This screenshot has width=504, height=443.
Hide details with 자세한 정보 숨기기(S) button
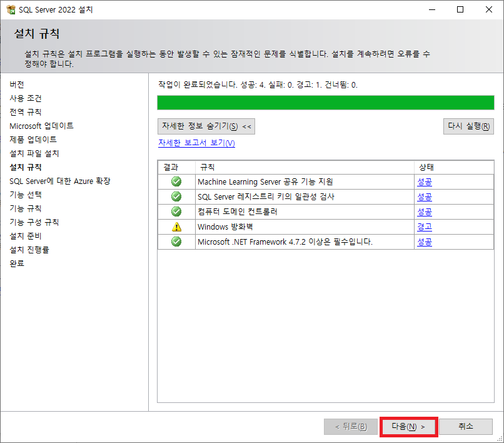pyautogui.click(x=206, y=126)
